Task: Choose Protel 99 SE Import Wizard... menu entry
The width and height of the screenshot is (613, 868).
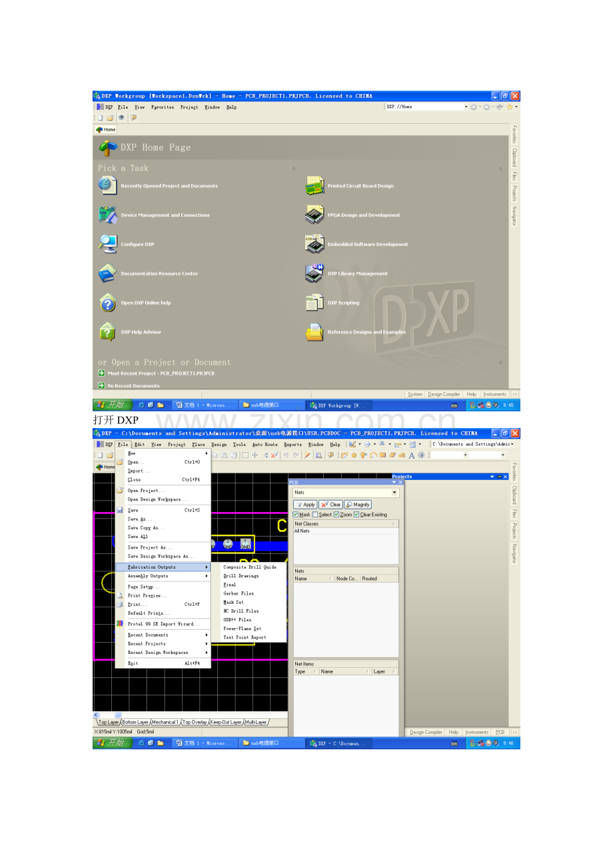Action: pos(163,624)
